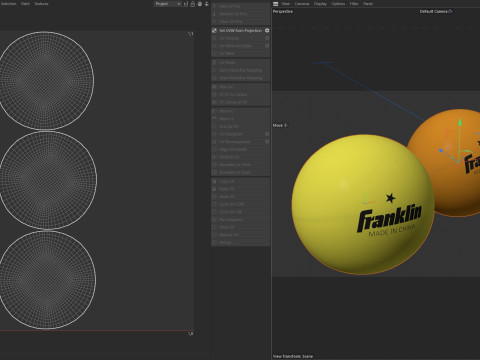Click the Default Camera link icon
Screen dimensions: 480x360
(x=450, y=11)
